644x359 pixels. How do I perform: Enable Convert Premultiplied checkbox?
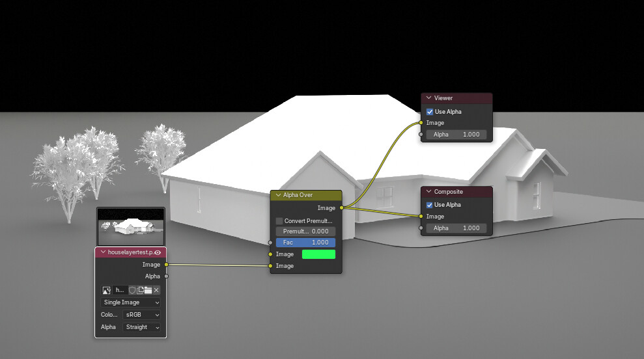(x=279, y=220)
